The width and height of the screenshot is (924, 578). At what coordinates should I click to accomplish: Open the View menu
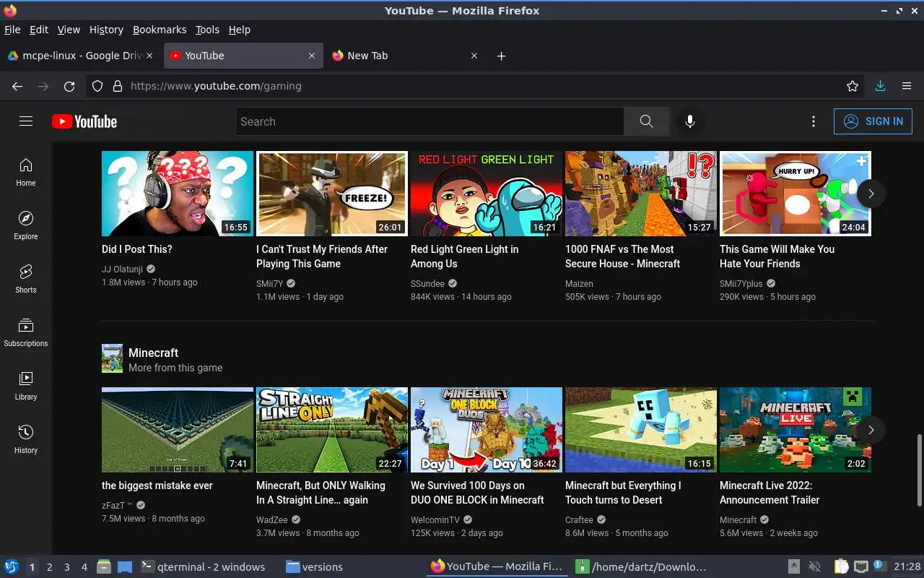point(69,30)
